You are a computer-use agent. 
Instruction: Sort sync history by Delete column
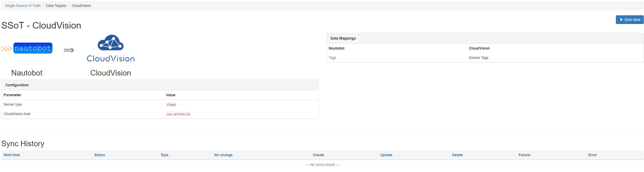point(457,155)
